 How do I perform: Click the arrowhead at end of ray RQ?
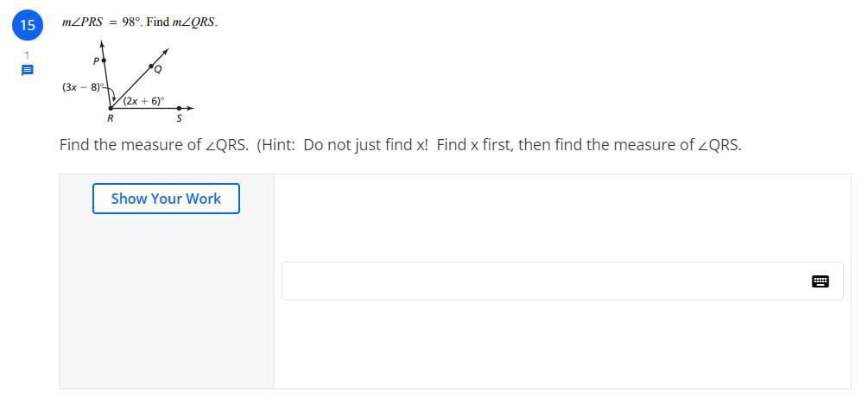coord(165,53)
